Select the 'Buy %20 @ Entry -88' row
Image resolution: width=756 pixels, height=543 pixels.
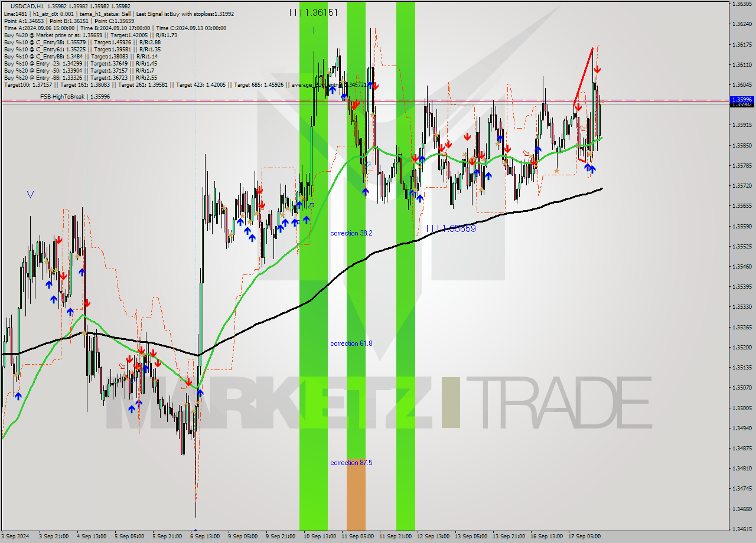click(x=80, y=77)
